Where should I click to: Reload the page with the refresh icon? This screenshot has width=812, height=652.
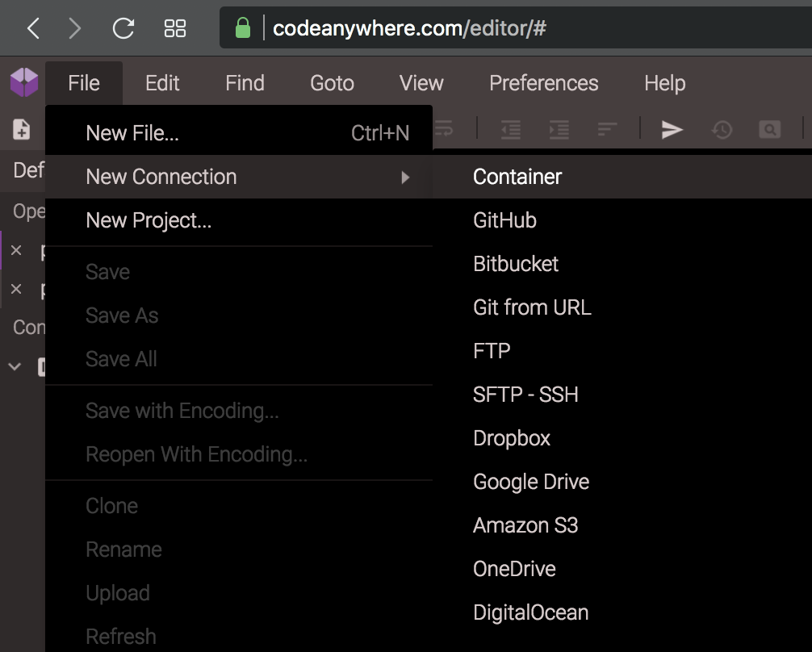pos(123,28)
